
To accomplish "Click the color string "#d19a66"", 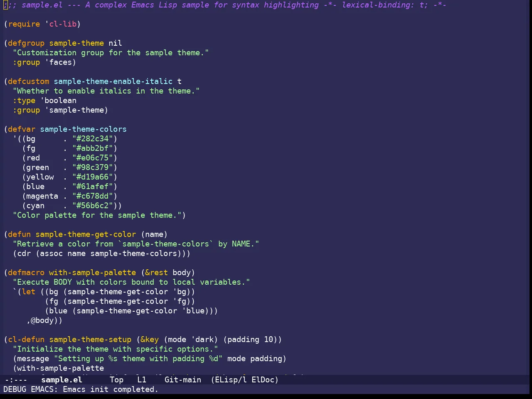I will (x=93, y=177).
